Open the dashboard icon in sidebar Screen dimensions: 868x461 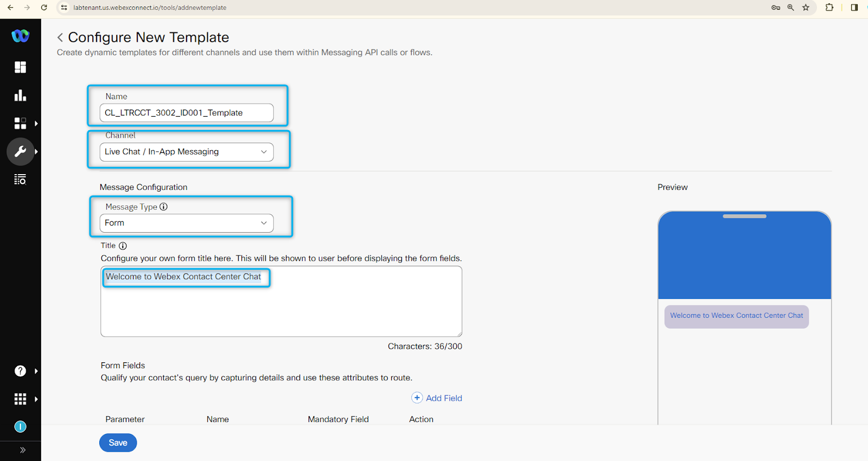pos(20,67)
